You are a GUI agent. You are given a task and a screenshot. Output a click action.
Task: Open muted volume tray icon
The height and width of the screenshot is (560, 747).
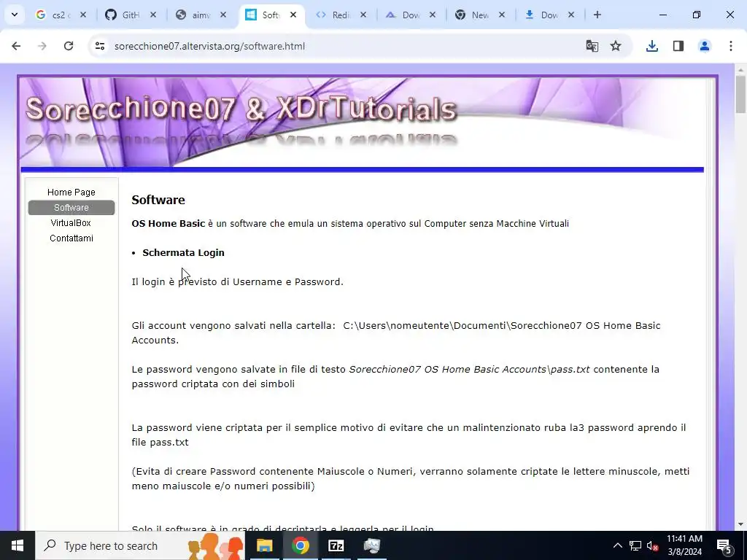[653, 545]
